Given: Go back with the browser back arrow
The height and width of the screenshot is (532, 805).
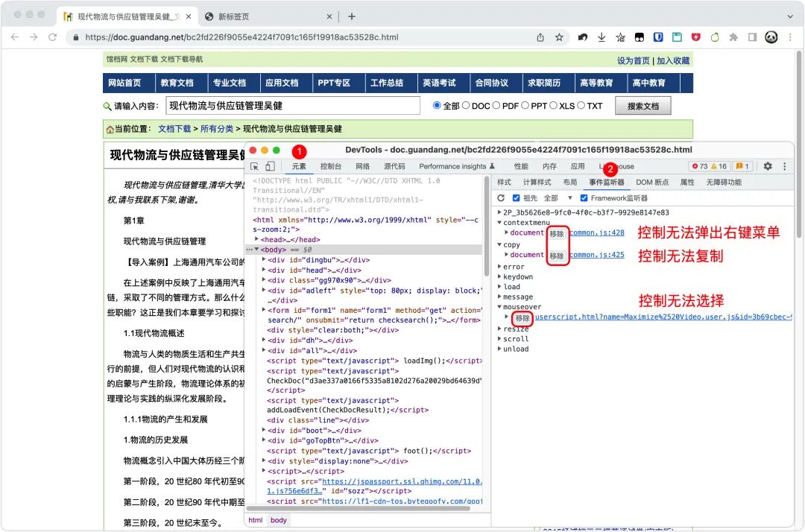Looking at the screenshot, I should [x=15, y=37].
